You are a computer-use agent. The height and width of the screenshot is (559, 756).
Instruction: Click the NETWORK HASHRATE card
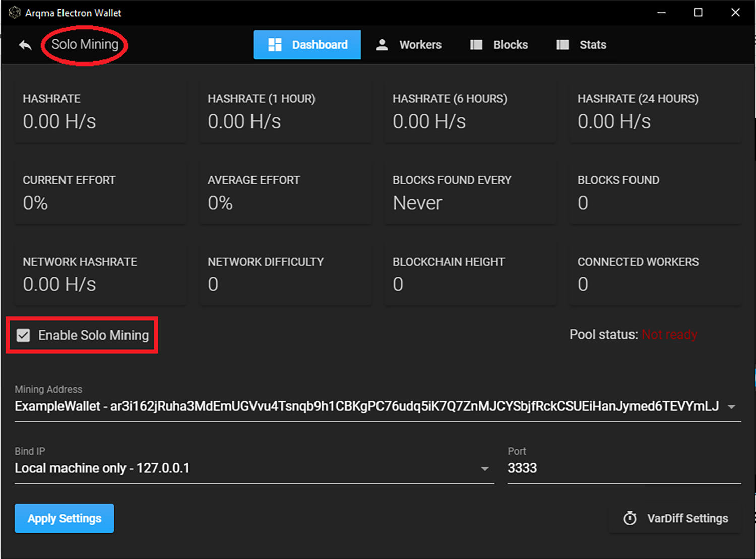(100, 275)
